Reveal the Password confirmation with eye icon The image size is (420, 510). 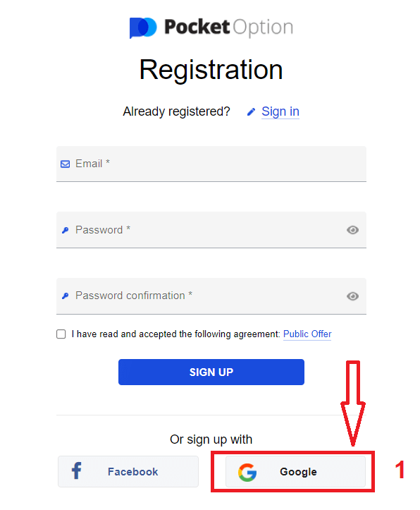[x=352, y=296]
